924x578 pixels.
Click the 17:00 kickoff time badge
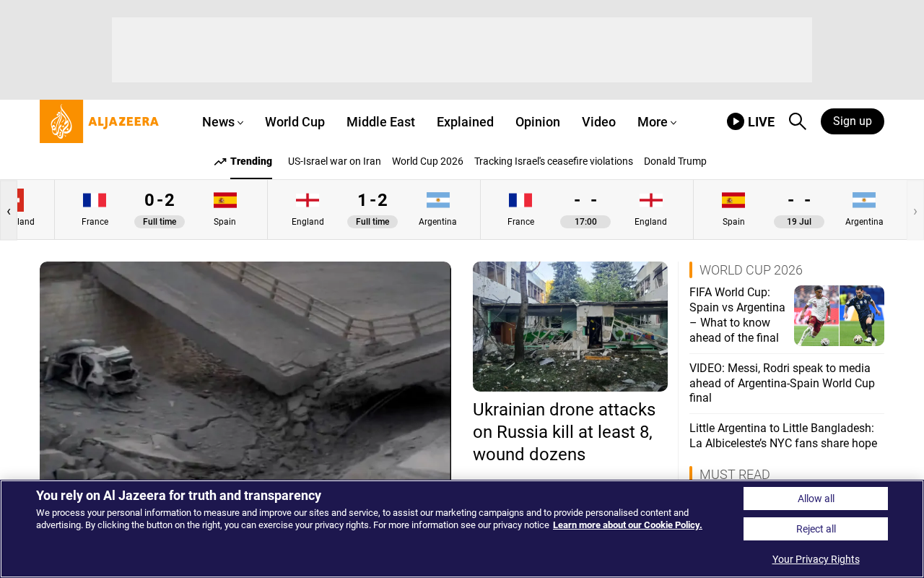pyautogui.click(x=585, y=222)
